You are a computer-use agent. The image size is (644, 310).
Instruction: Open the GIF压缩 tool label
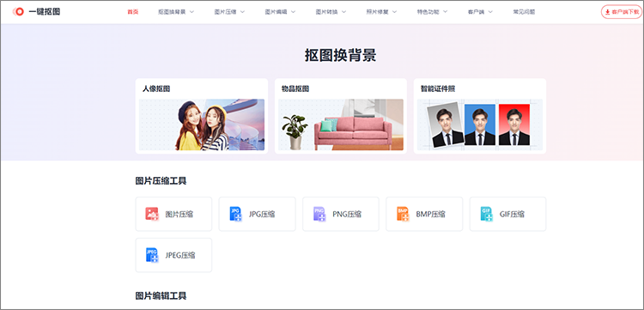512,214
